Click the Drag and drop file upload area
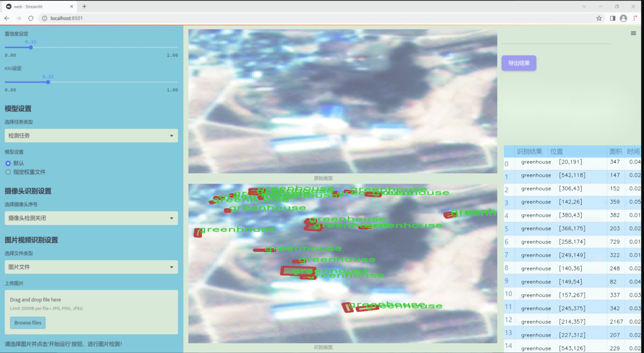644x353 pixels. point(91,312)
